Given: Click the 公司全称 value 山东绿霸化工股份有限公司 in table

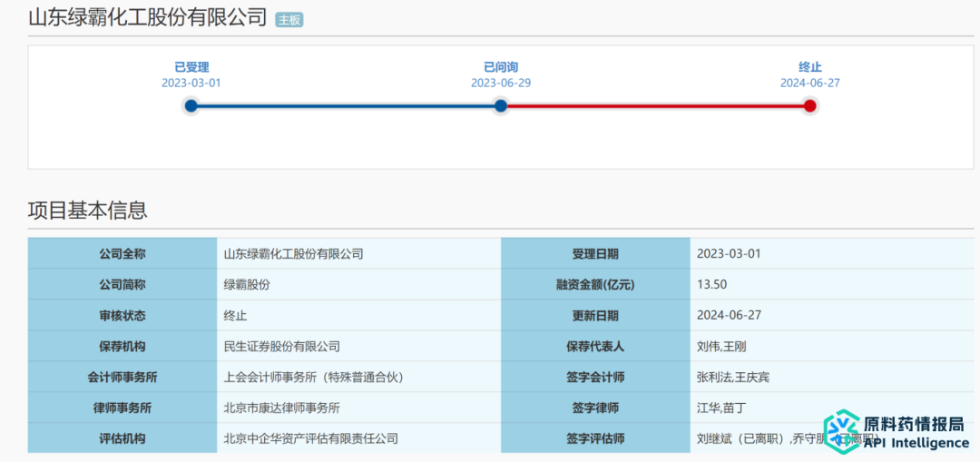Looking at the screenshot, I should (x=293, y=254).
